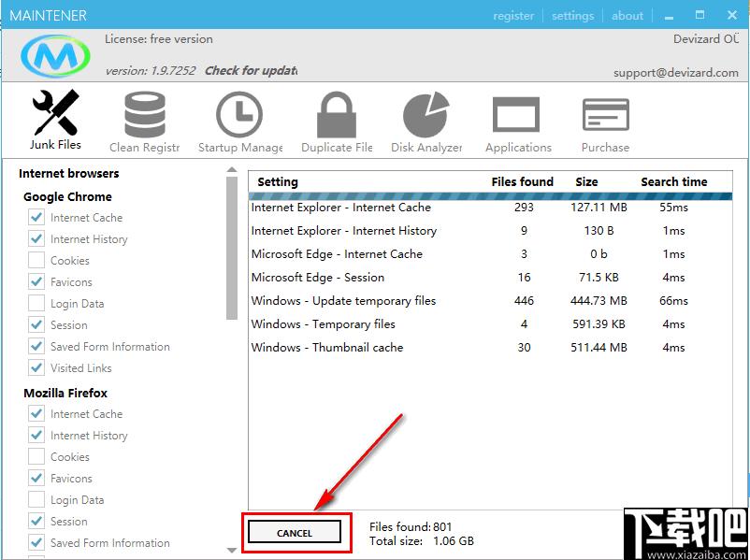Select Internet Explorer - Internet History row
Screen dimensions: 750x560
[490, 231]
